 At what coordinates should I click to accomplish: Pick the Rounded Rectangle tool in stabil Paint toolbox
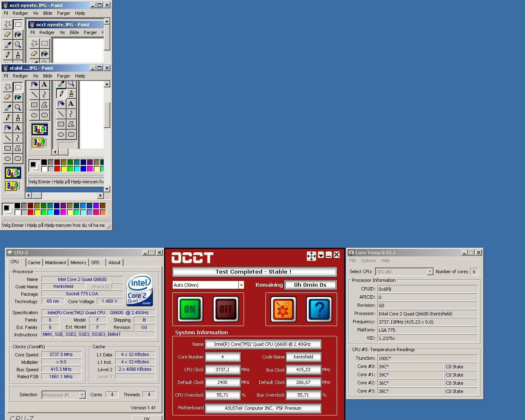pos(18,158)
